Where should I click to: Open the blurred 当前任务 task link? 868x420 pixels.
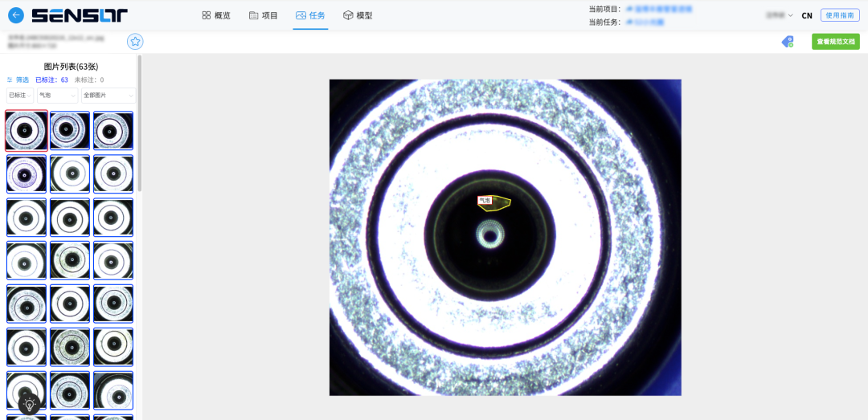[645, 22]
